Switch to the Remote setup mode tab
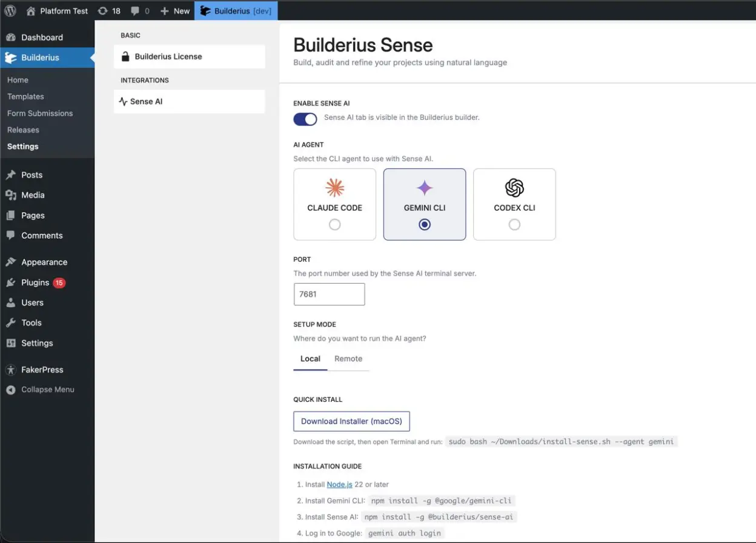This screenshot has height=543, width=756. click(x=348, y=359)
